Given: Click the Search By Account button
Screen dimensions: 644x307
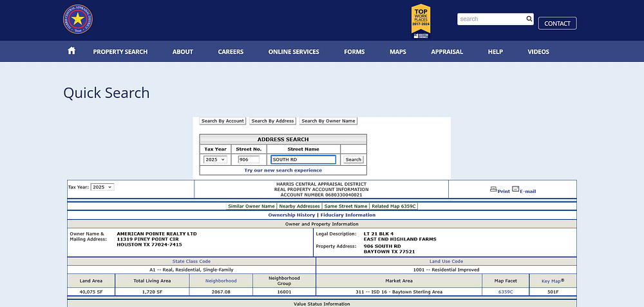Looking at the screenshot, I should point(223,121).
